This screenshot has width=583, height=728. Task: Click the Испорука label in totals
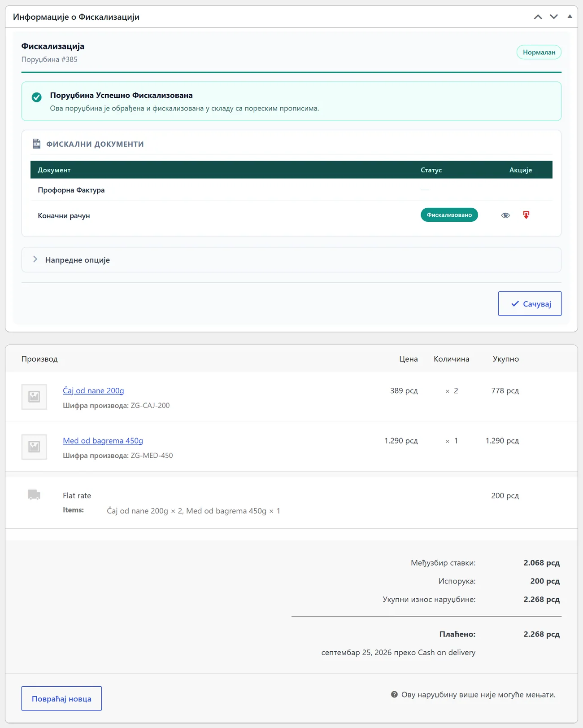coord(457,581)
